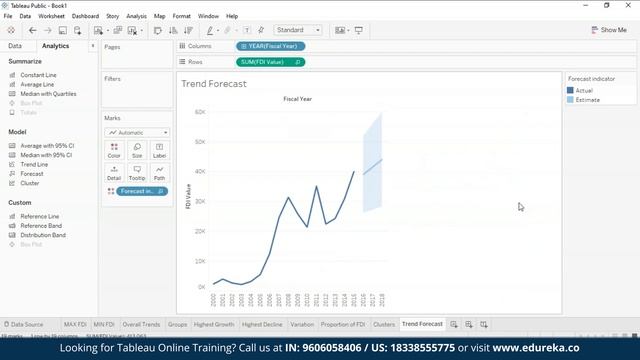Click the Duplicate sheet icon
The width and height of the screenshot is (640, 360).
point(118,30)
